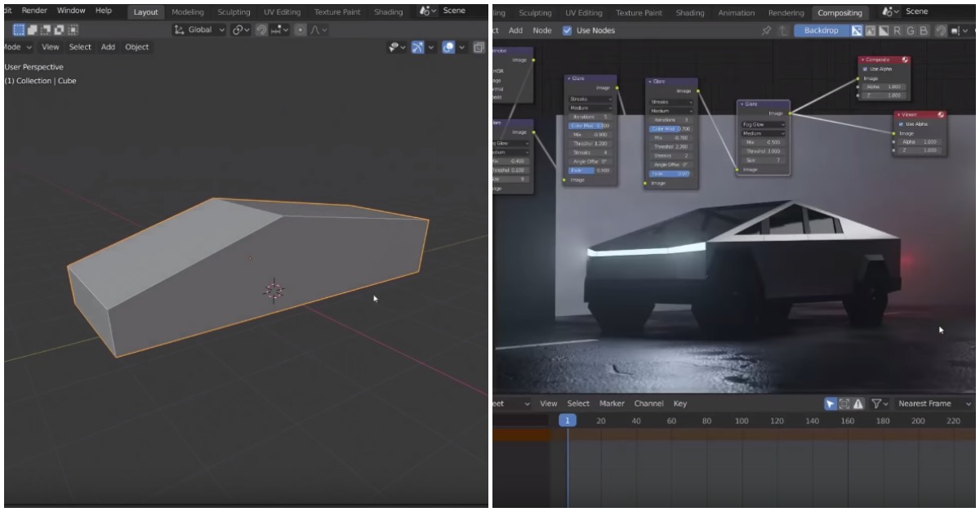Toggle proportional editing circle icon
This screenshot has width=980, height=512.
point(300,29)
